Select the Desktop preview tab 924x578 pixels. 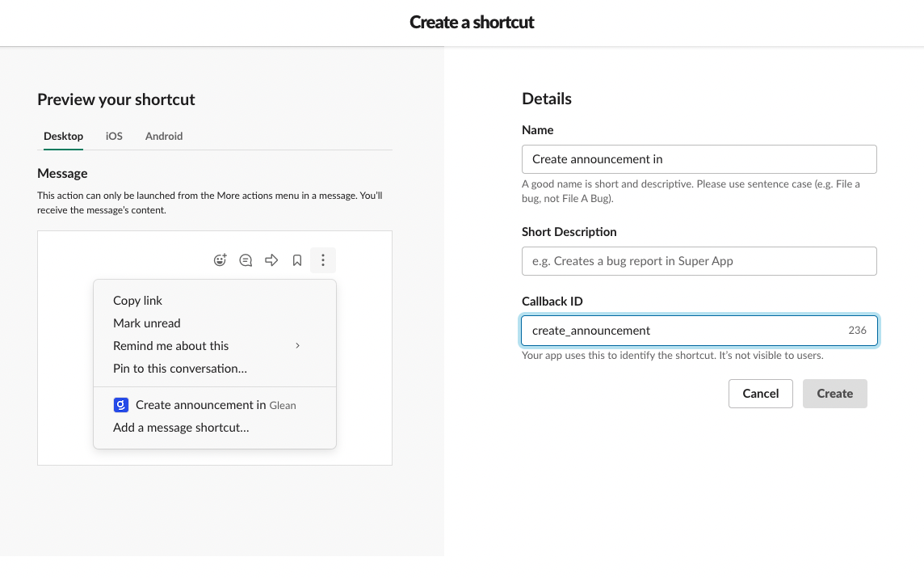[63, 137]
